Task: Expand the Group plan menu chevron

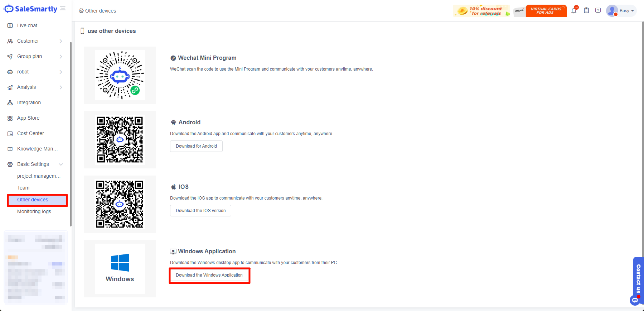Action: click(61, 57)
